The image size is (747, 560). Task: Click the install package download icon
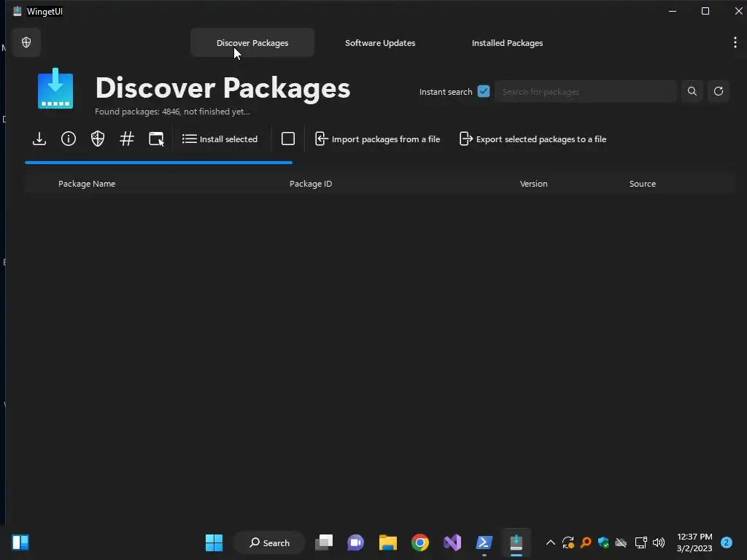pos(39,139)
